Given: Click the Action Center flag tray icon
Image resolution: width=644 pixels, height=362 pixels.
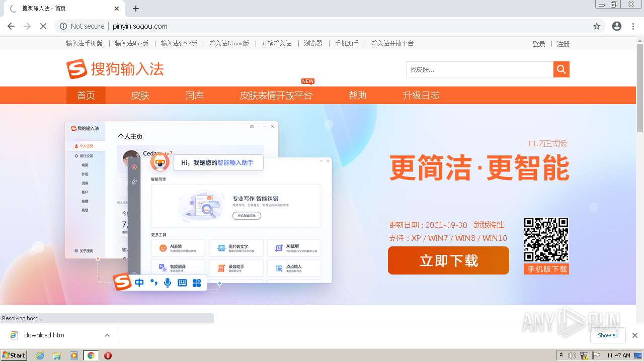Looking at the screenshot, I should point(596,355).
